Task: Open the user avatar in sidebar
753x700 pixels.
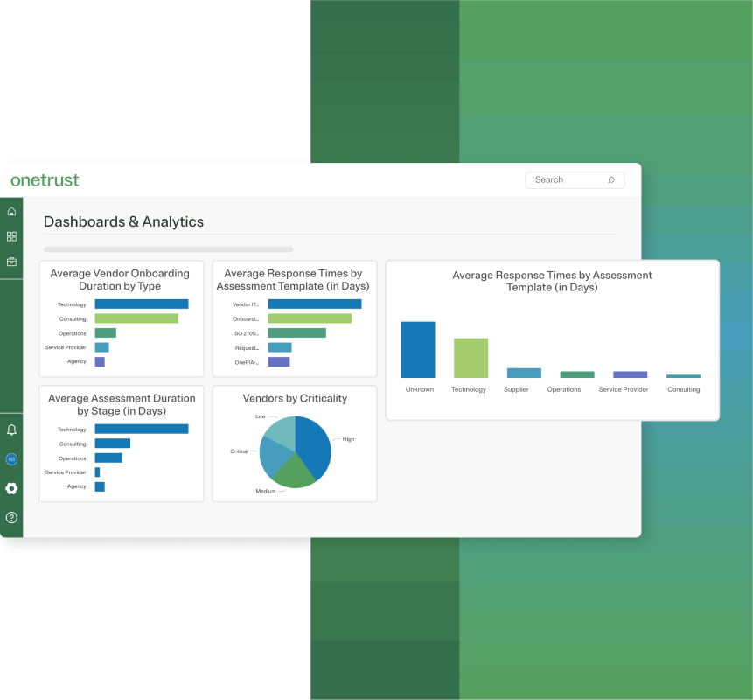Action: [11, 459]
